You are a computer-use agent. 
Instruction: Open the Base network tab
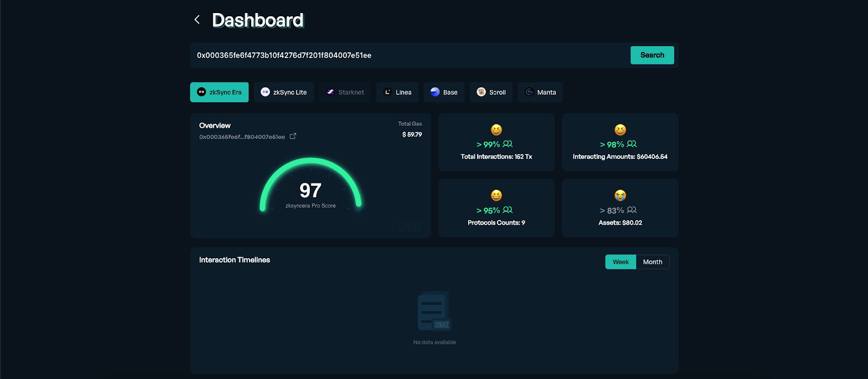[x=444, y=92]
